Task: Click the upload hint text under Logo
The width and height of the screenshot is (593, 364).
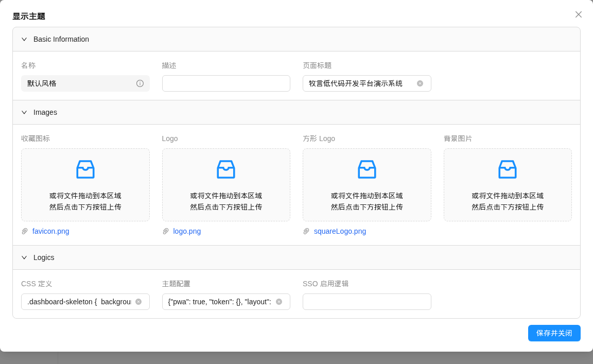Action: (x=226, y=201)
